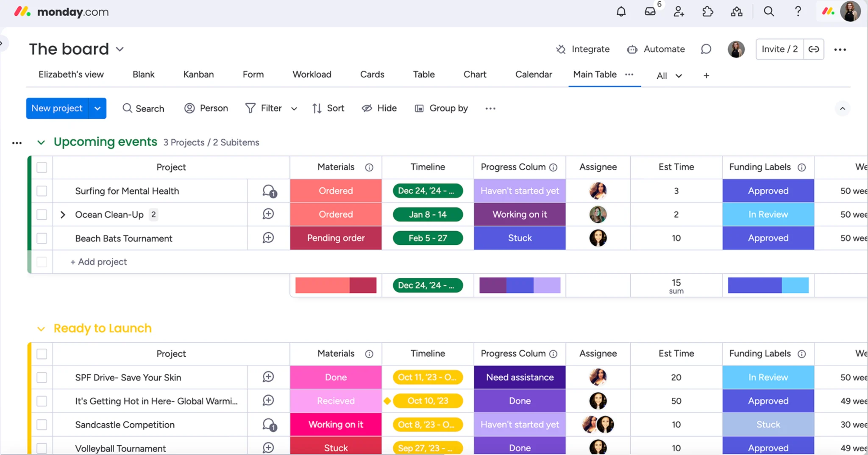Image resolution: width=868 pixels, height=455 pixels.
Task: Add update to Ocean Clean-Up
Action: tap(268, 214)
